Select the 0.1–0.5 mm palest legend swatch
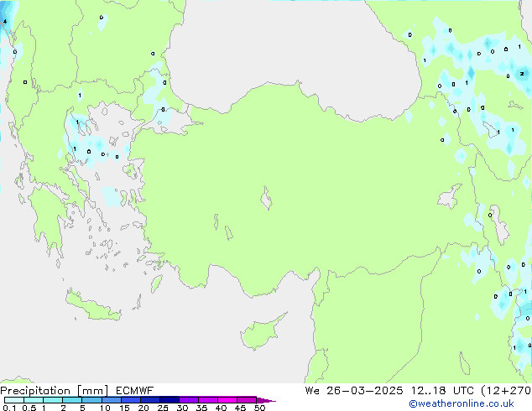532x411 pixels. tap(14, 400)
